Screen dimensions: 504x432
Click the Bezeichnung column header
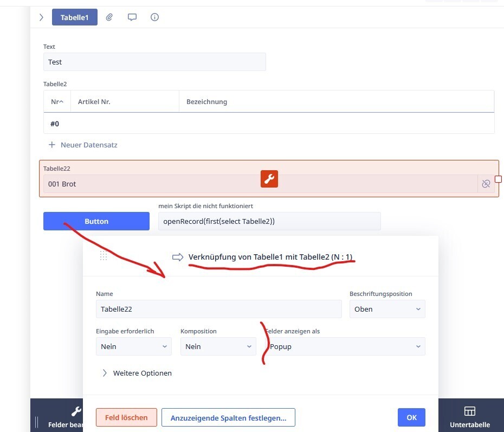click(x=337, y=102)
